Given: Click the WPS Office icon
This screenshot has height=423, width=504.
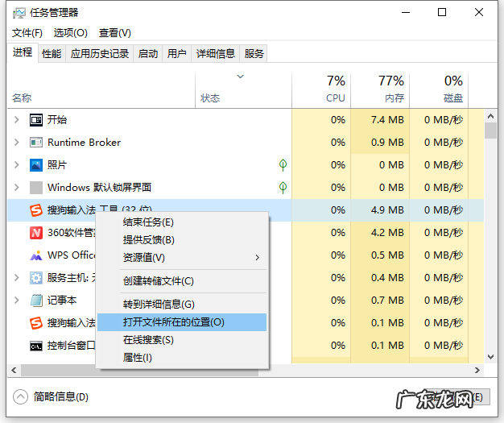Looking at the screenshot, I should [x=36, y=255].
